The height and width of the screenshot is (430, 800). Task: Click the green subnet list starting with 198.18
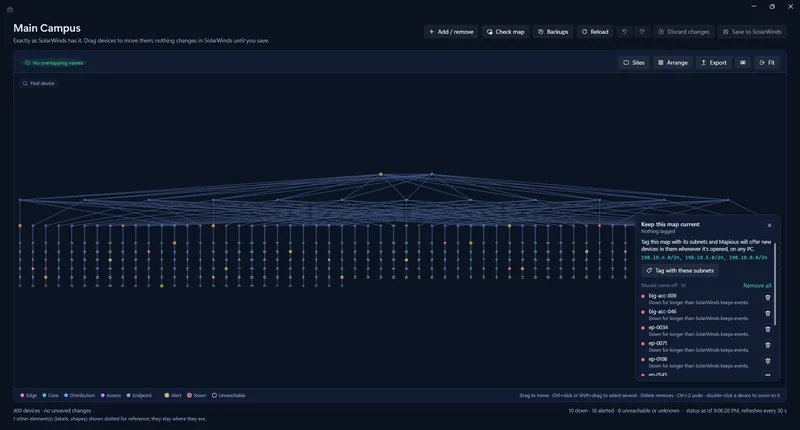[x=704, y=258]
